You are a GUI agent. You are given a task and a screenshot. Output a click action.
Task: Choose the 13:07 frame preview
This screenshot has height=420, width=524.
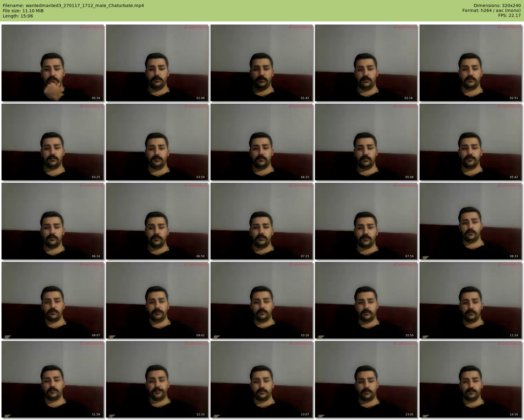click(262, 379)
